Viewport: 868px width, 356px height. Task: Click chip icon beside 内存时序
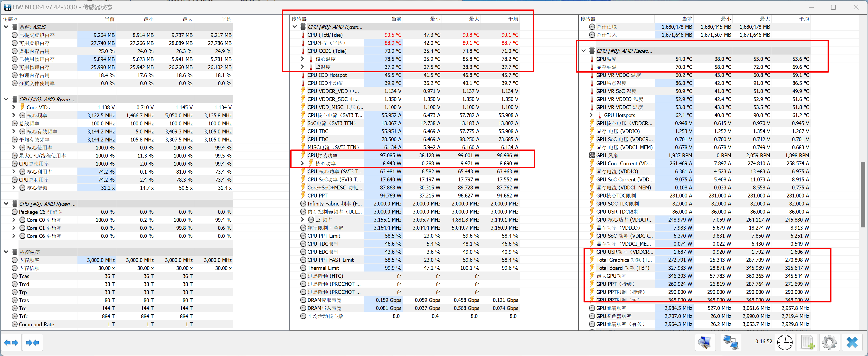(14, 252)
